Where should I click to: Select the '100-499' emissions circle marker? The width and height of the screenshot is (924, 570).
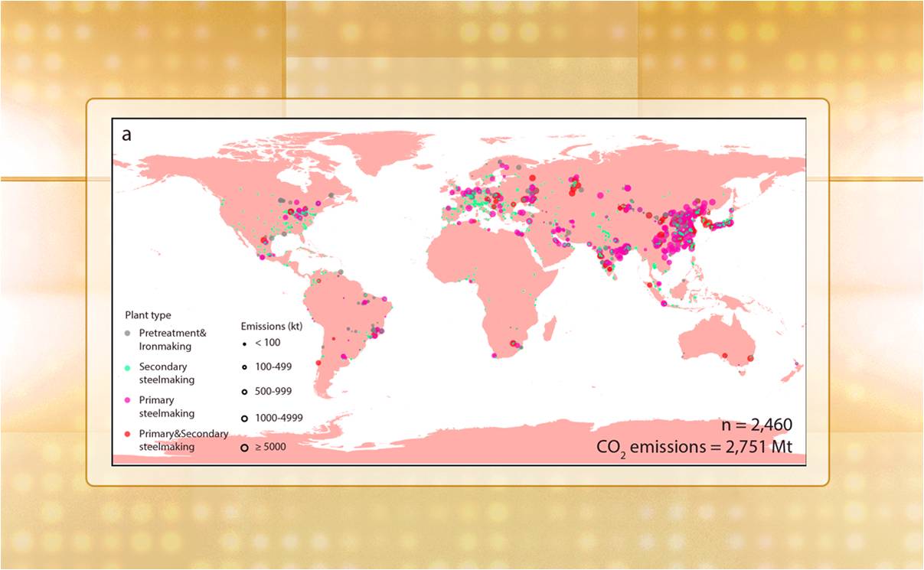244,366
